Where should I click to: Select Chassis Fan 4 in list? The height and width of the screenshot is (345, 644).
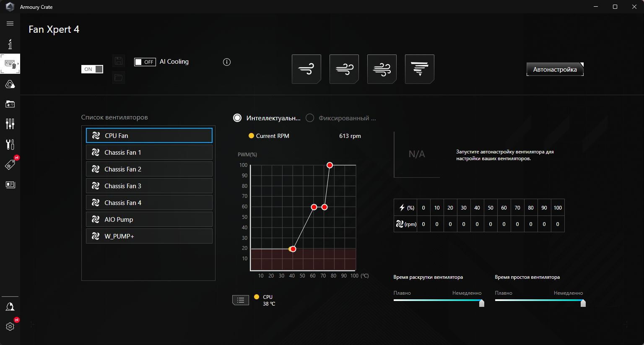149,202
